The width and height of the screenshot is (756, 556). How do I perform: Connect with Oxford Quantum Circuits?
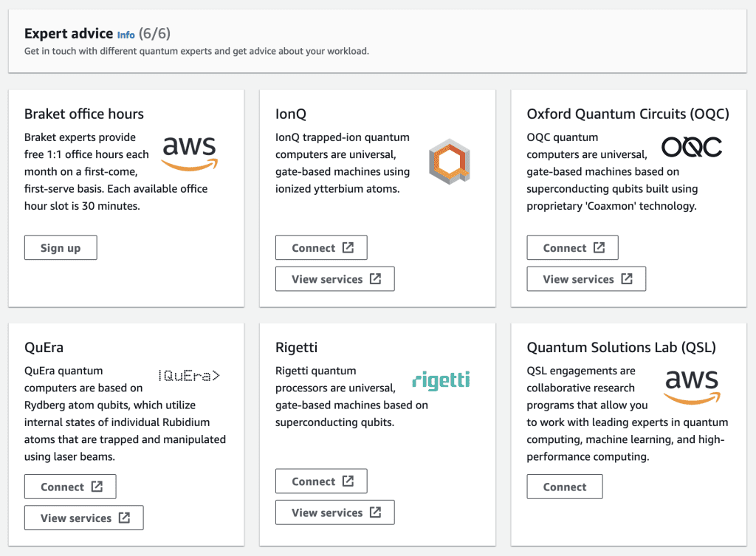tap(572, 247)
